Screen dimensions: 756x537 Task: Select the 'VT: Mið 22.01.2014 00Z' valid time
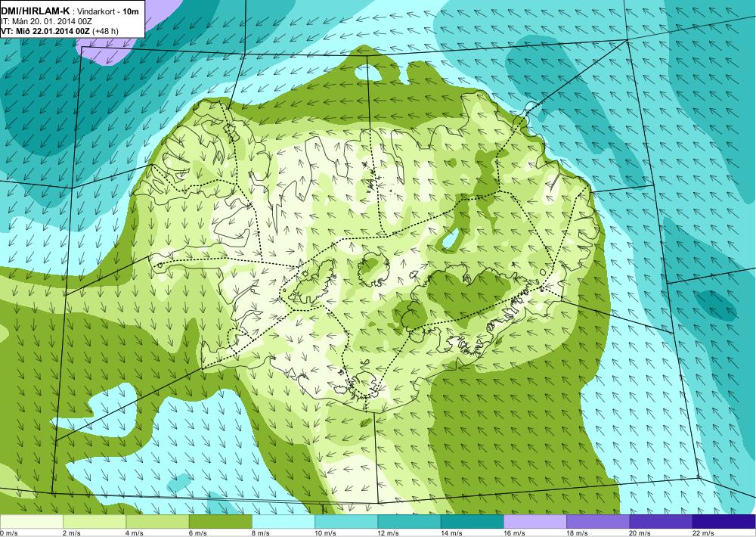click(45, 31)
